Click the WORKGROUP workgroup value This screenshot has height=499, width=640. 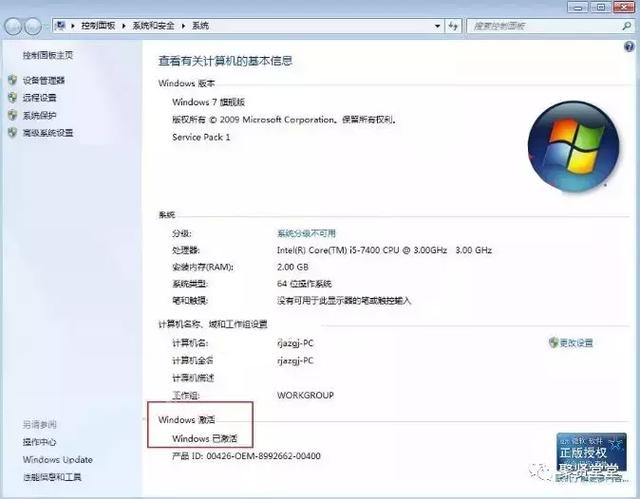pyautogui.click(x=305, y=395)
